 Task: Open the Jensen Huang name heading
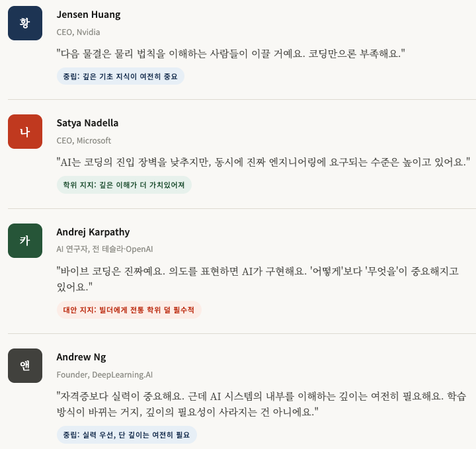[x=89, y=15]
